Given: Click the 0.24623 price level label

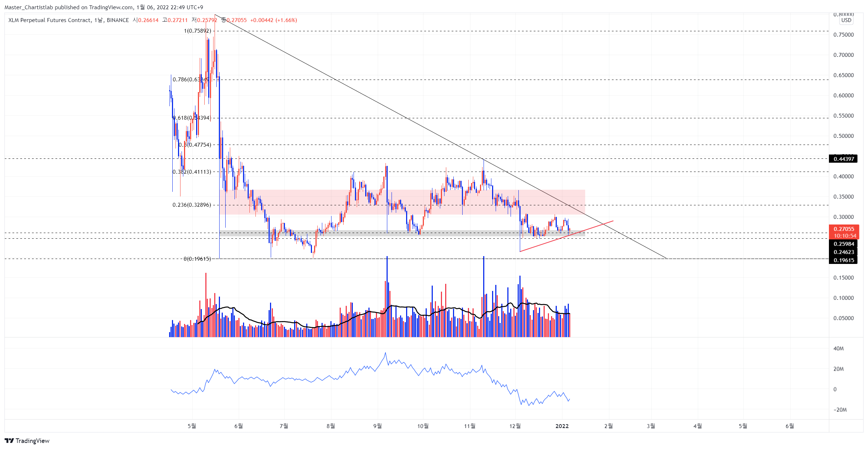Looking at the screenshot, I should click(x=843, y=252).
